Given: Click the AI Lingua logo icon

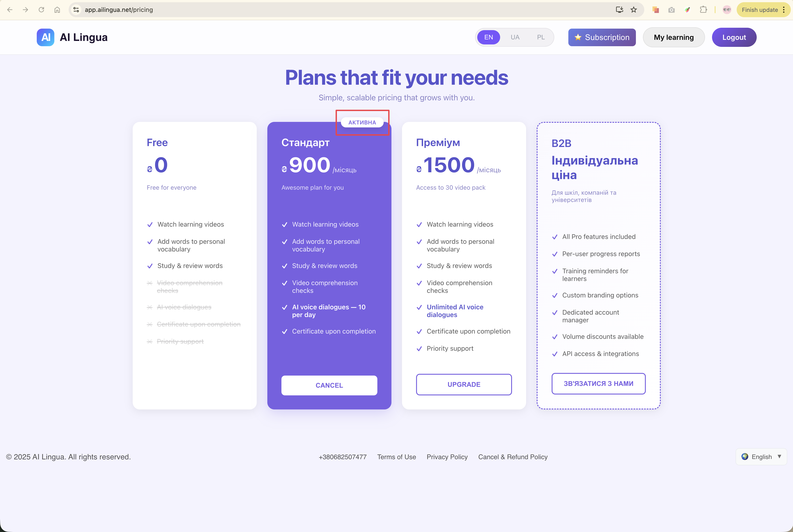Looking at the screenshot, I should [46, 37].
